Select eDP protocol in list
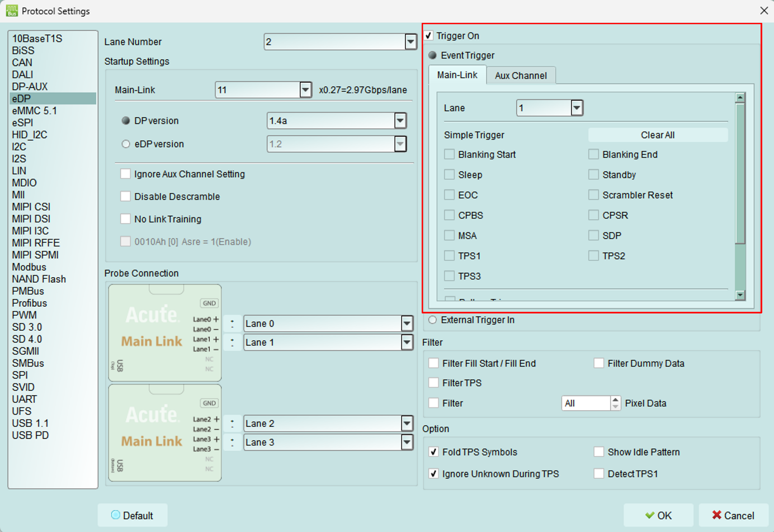The image size is (774, 532). coord(53,98)
